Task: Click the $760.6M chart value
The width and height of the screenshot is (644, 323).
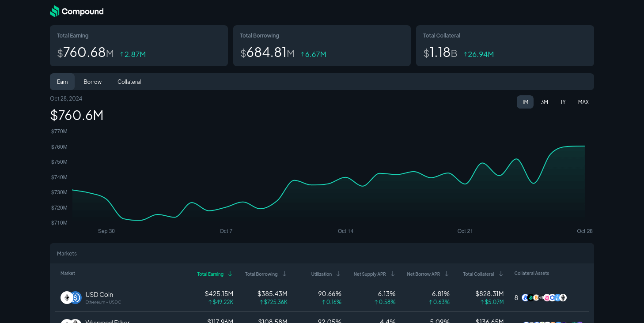Action: point(77,115)
